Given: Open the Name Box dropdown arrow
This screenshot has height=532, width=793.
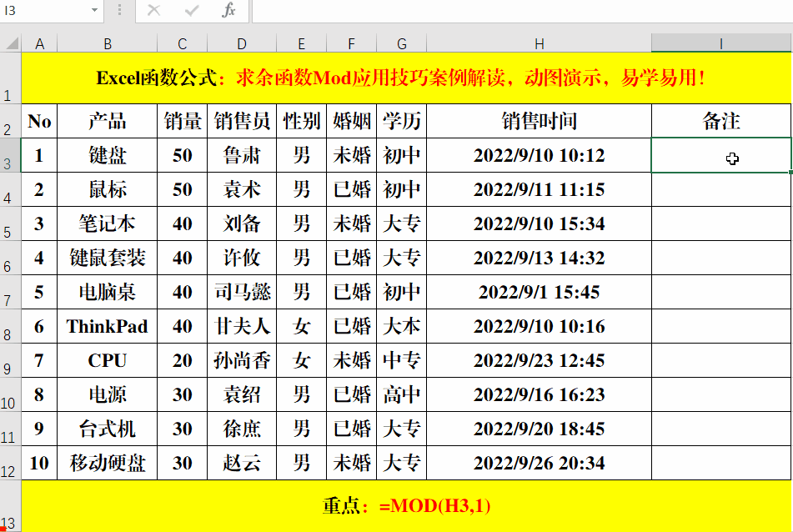Looking at the screenshot, I should 94,10.
